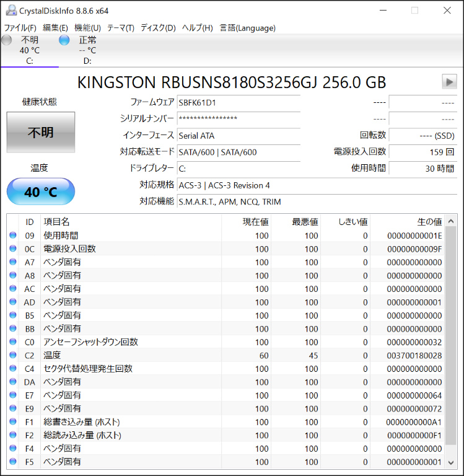The image size is (464, 476).
Task: Click the status orb for 使用時間 row
Action: (x=13, y=236)
